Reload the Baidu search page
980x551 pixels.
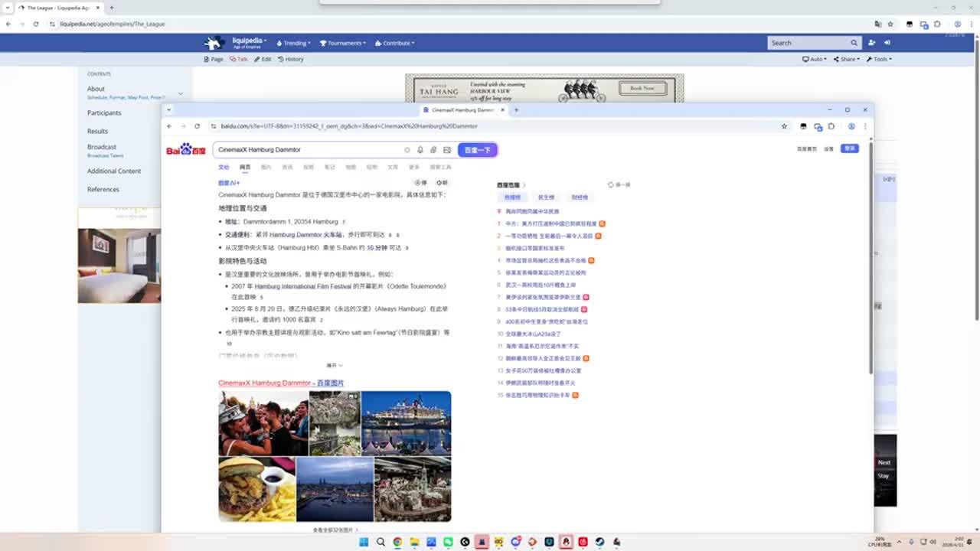(x=197, y=126)
